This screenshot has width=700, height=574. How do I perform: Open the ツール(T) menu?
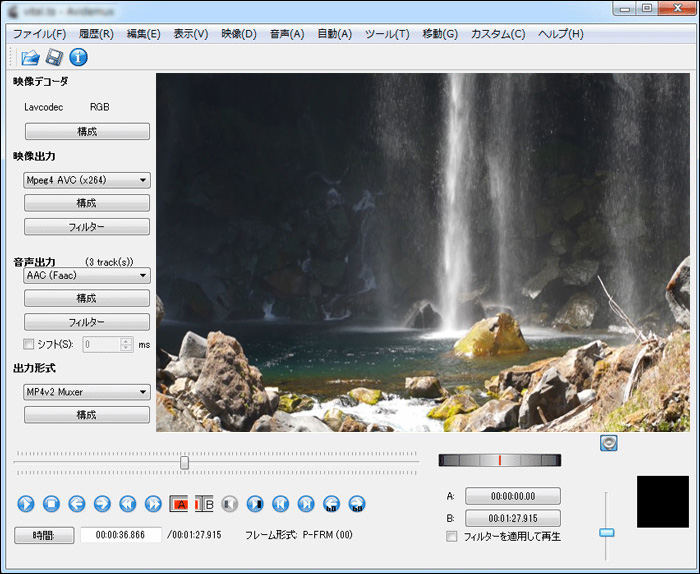point(387,34)
